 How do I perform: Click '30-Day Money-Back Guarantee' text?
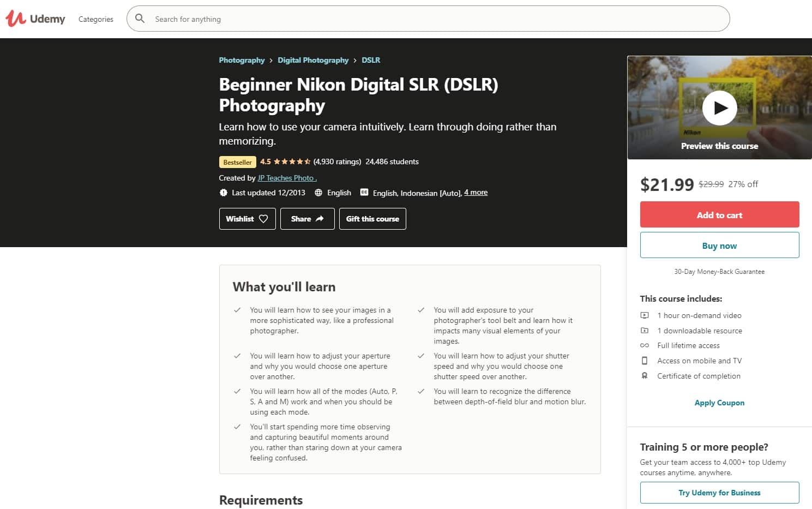coord(719,272)
